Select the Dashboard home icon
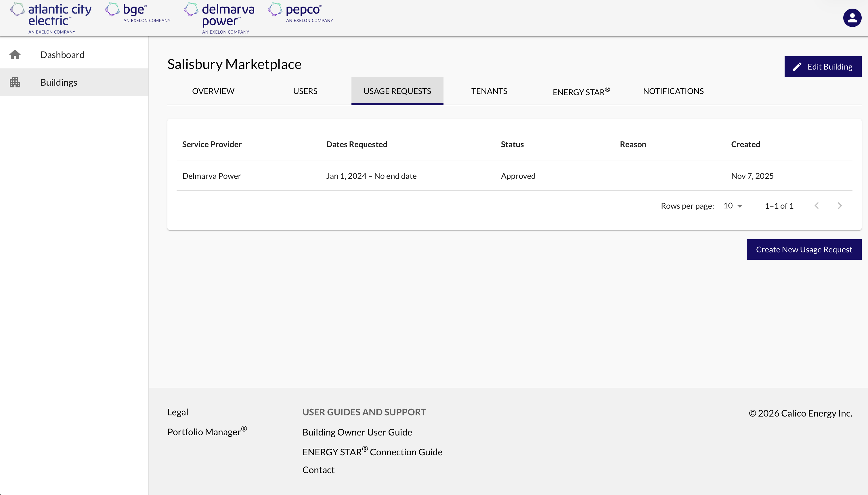 tap(15, 54)
